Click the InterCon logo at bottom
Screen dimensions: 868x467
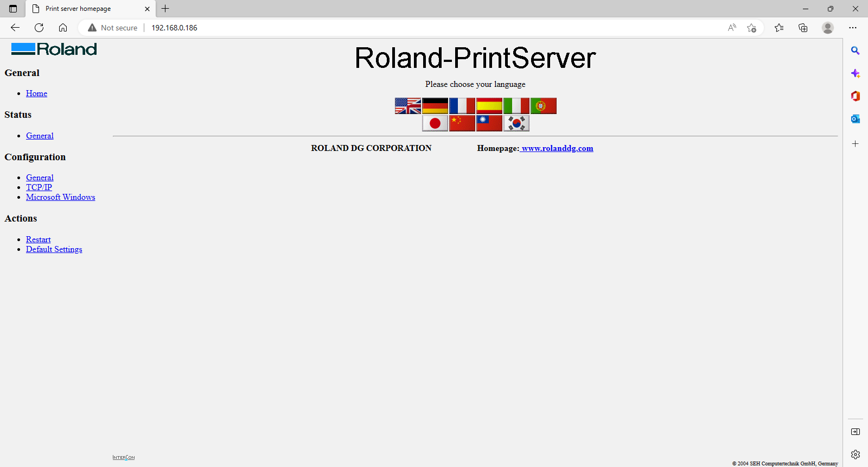pyautogui.click(x=124, y=457)
